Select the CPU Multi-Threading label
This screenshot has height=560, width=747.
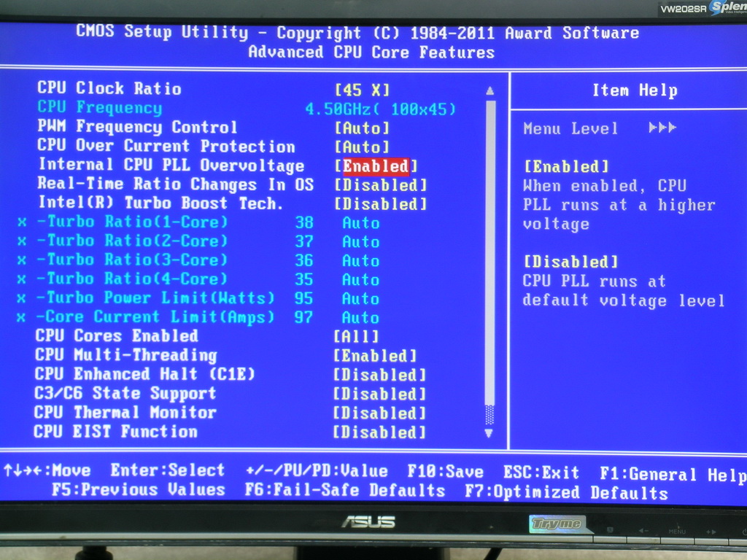(126, 355)
